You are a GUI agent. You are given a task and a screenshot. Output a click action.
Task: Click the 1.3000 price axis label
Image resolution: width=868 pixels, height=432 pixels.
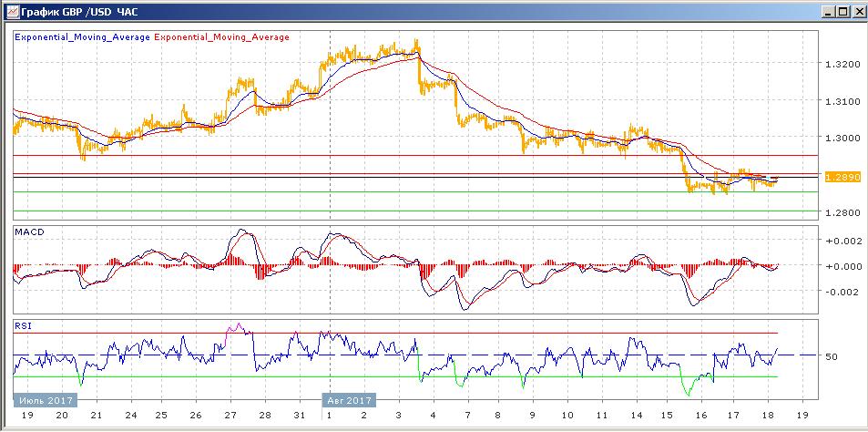click(x=839, y=139)
